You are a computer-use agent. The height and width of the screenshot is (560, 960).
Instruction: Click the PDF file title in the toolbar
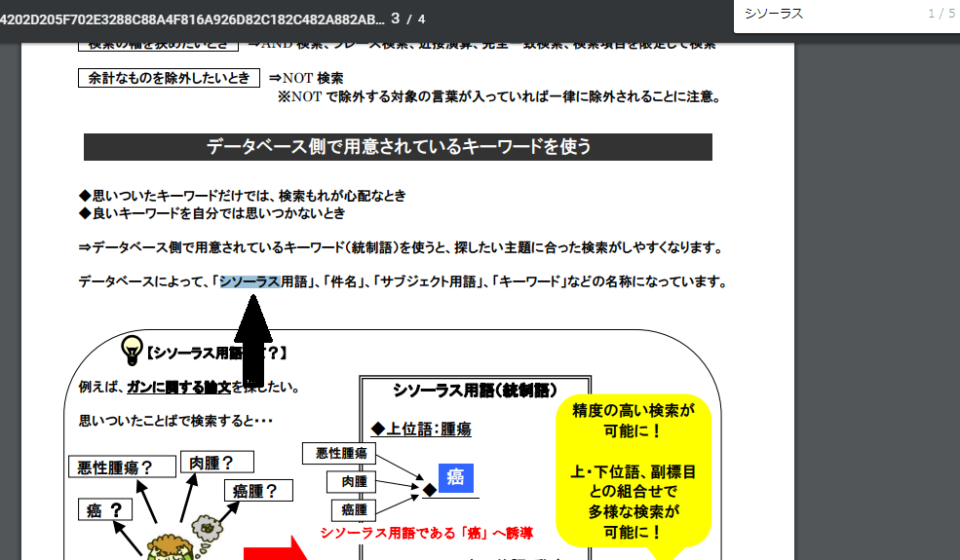[192, 19]
